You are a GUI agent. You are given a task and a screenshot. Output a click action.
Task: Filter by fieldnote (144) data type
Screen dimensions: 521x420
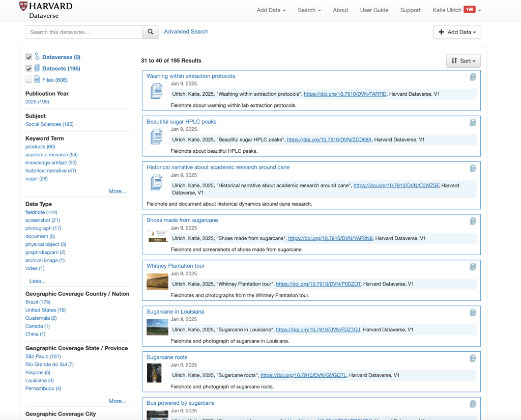[x=41, y=212]
